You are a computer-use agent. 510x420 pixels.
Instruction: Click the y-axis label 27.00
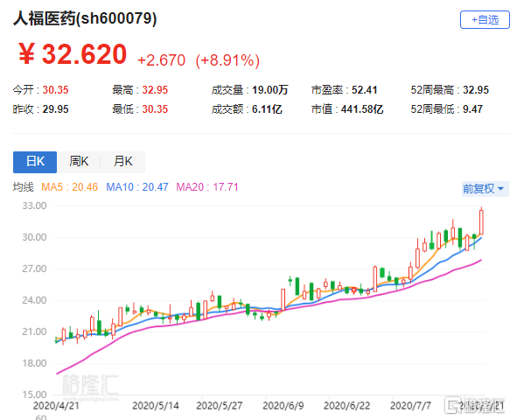[34, 269]
